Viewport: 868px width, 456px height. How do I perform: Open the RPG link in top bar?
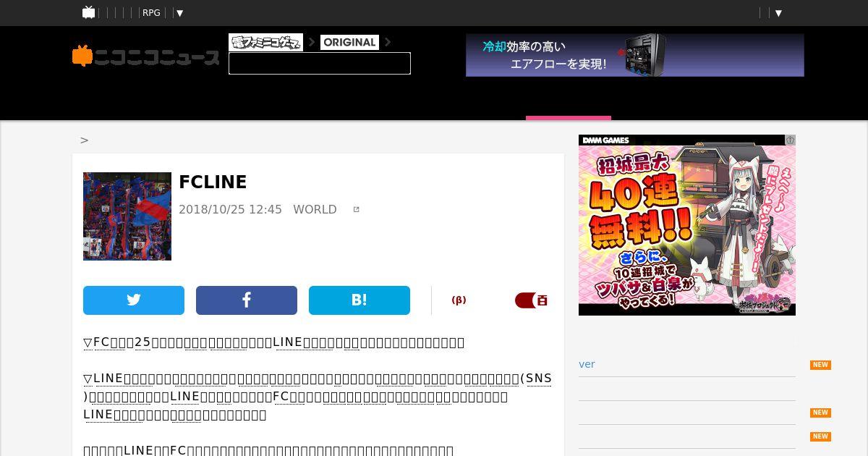click(x=151, y=13)
